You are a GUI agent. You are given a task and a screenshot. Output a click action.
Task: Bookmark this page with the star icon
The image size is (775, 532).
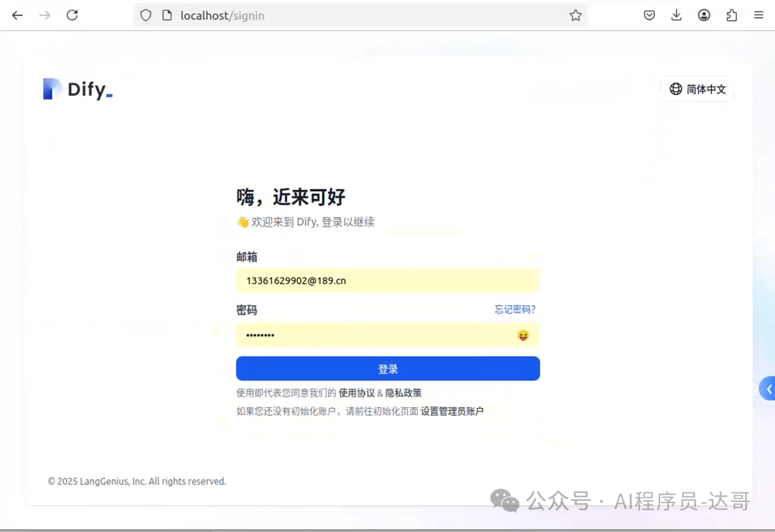click(576, 15)
